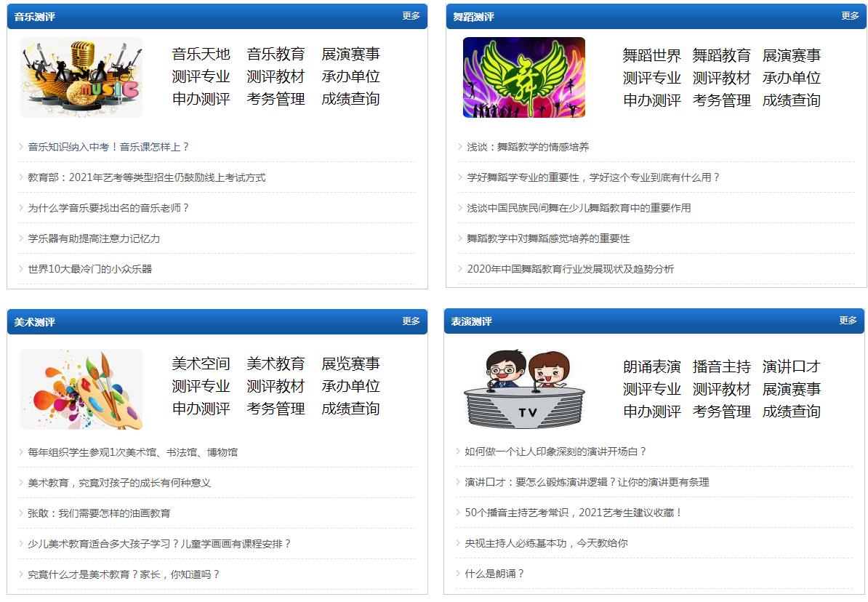The width and height of the screenshot is (868, 602).
Task: Open 更多 in the 表演测评 panel
Action: pos(847,320)
